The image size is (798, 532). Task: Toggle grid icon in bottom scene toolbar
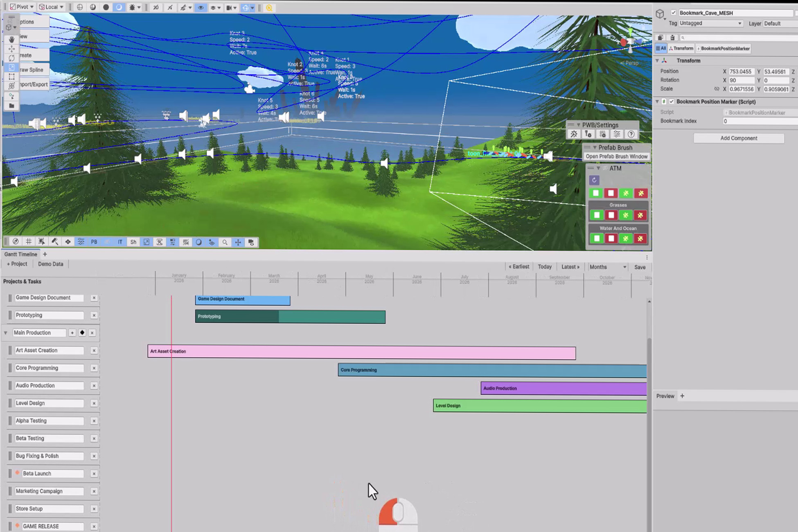tap(28, 242)
